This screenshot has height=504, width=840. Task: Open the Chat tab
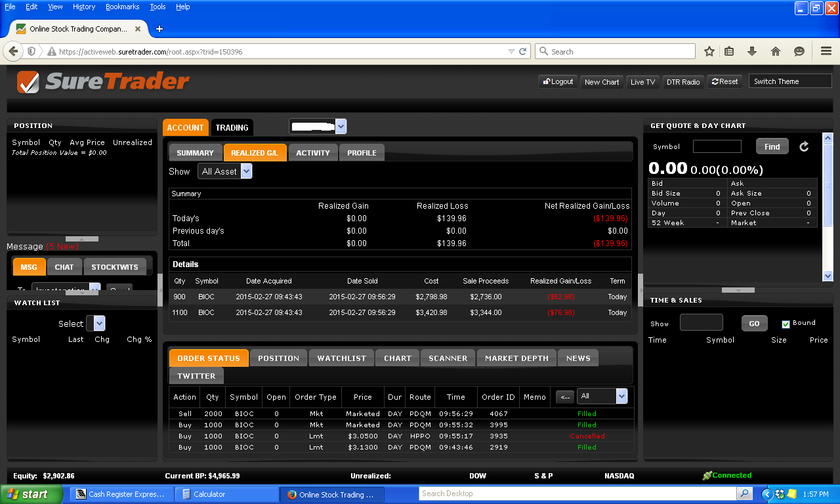pyautogui.click(x=64, y=267)
